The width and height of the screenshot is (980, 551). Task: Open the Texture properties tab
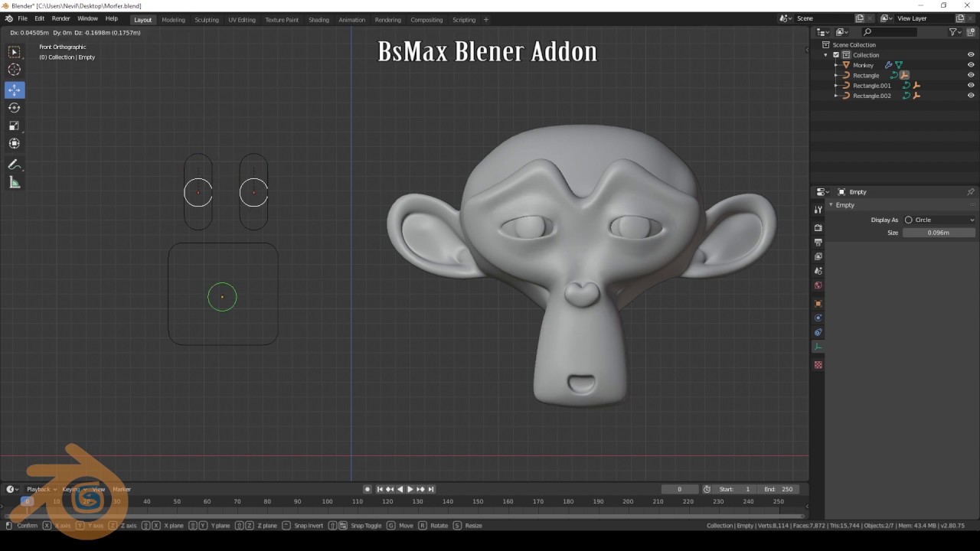818,365
